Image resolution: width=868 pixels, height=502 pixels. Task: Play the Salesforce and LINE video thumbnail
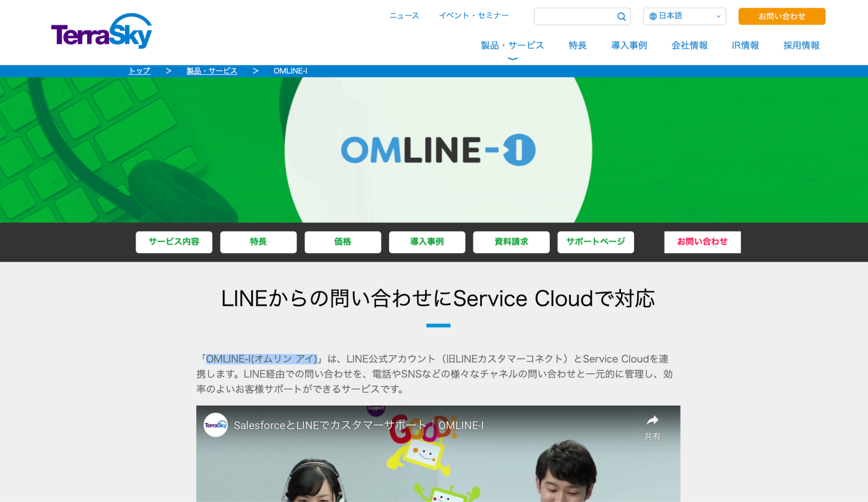[x=438, y=461]
